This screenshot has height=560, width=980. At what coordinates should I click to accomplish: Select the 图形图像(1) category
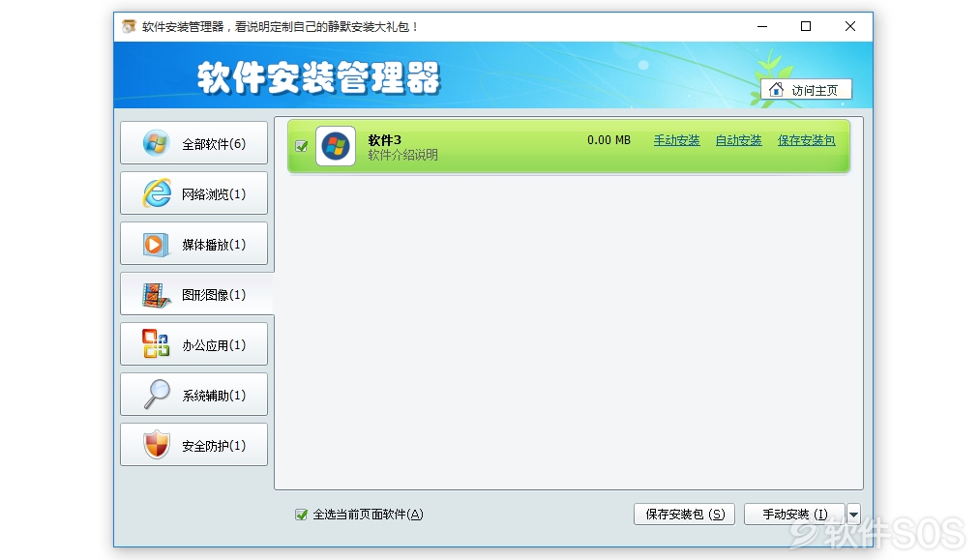click(x=196, y=294)
